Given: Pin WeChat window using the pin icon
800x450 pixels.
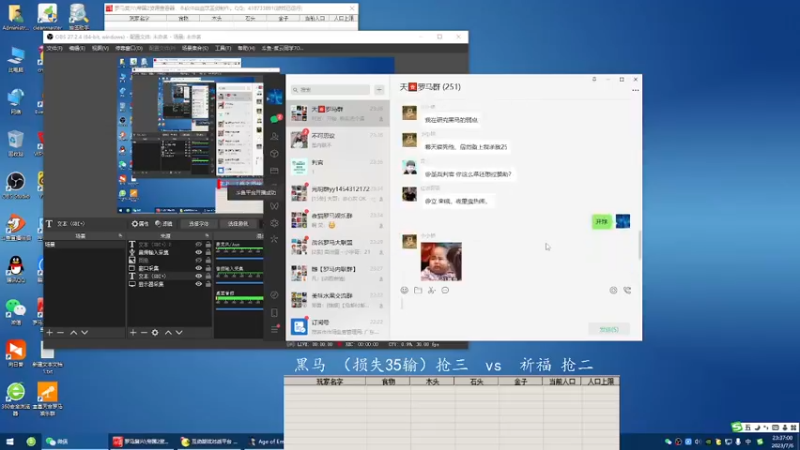Looking at the screenshot, I should (x=594, y=80).
